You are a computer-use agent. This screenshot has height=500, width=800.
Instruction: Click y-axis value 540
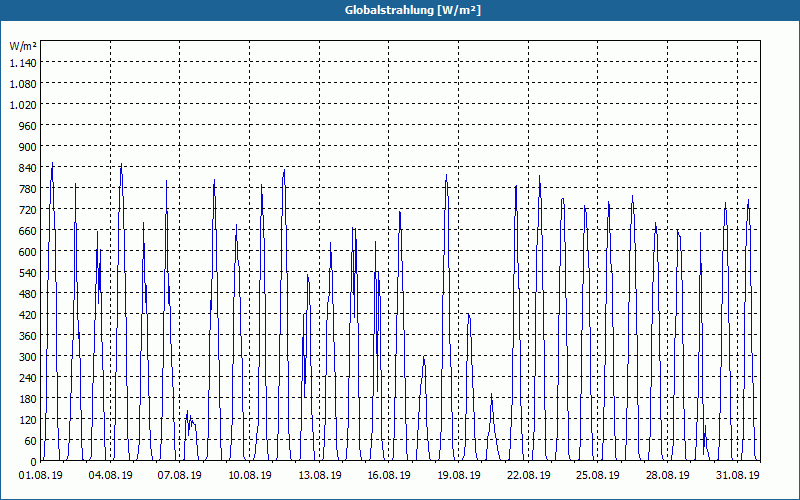[27, 273]
